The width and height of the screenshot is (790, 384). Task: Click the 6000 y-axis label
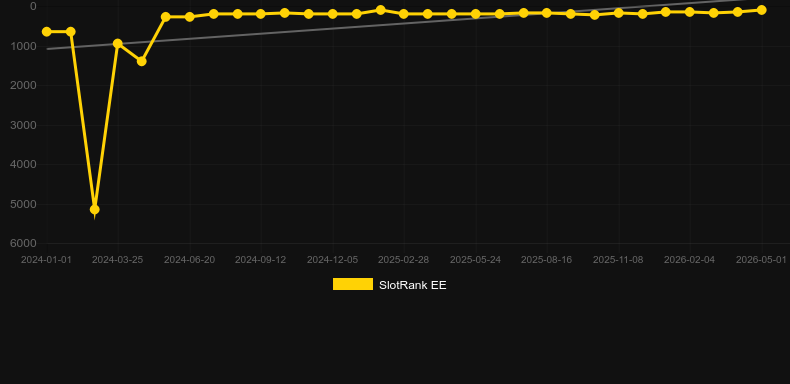(x=24, y=243)
